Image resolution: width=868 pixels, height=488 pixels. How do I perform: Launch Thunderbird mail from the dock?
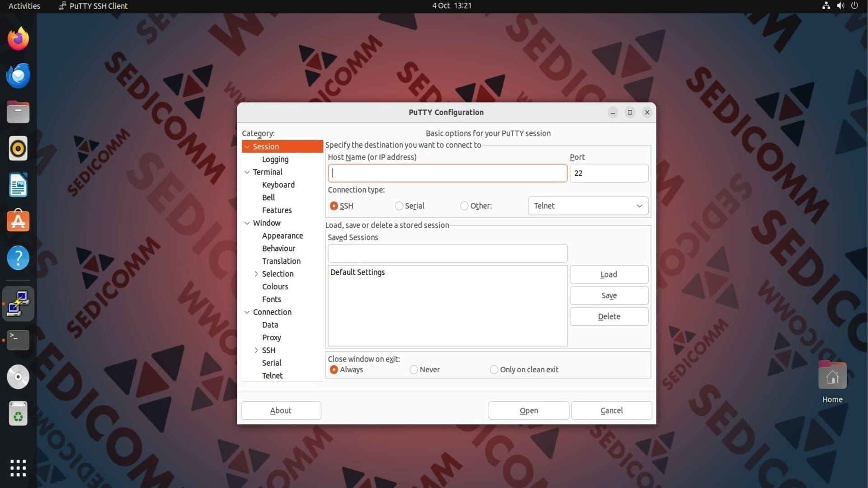point(18,75)
